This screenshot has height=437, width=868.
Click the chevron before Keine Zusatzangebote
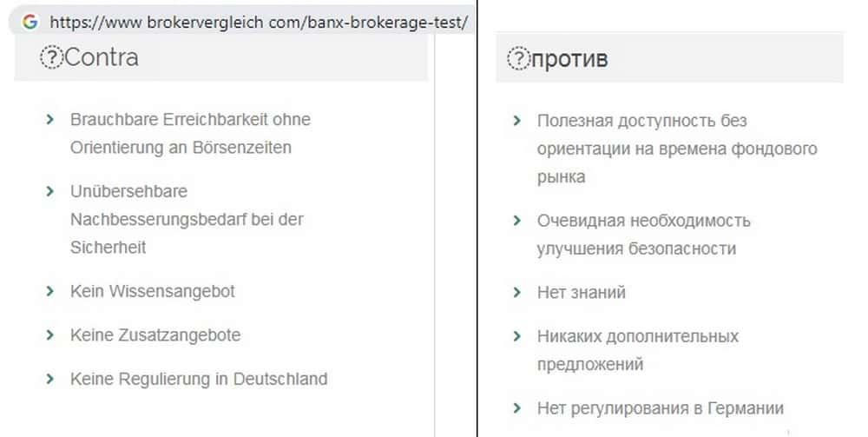click(x=50, y=334)
